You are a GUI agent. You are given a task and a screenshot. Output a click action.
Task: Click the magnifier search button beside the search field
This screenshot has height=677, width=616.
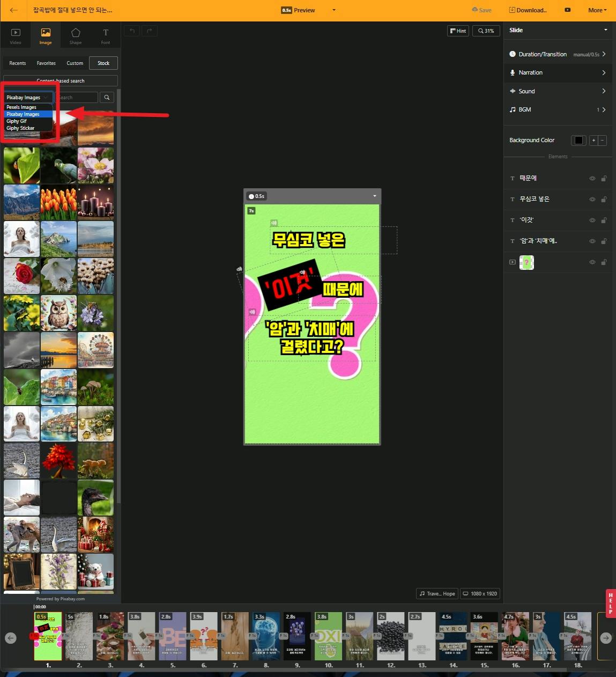coord(107,97)
